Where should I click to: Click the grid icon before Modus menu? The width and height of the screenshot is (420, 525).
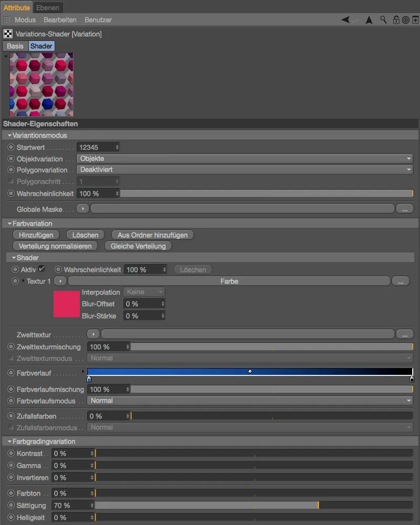6,19
